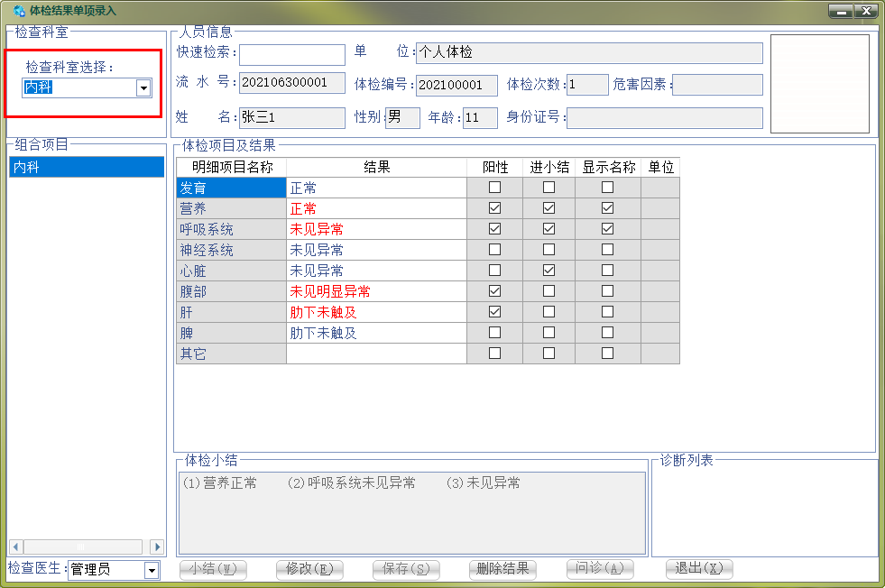The width and height of the screenshot is (885, 588).
Task: Click the 体检次数 field
Action: [587, 85]
